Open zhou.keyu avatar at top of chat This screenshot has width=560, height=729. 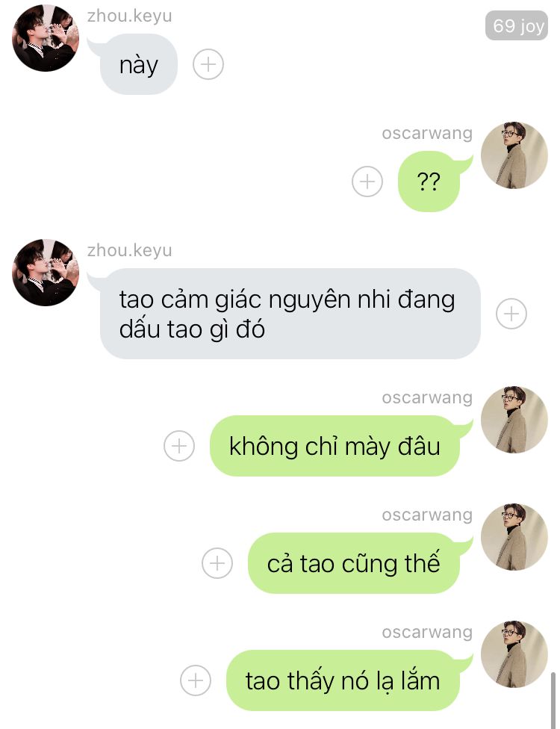(45, 38)
